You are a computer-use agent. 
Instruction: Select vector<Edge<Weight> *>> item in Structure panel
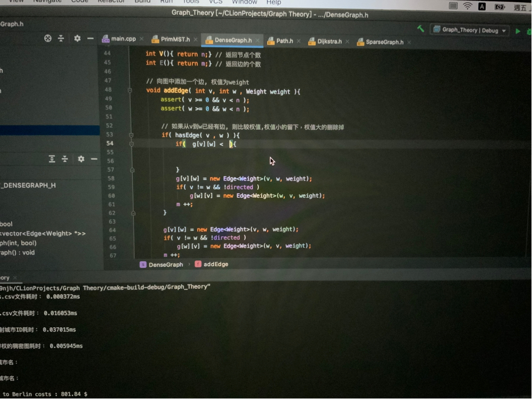43,233
